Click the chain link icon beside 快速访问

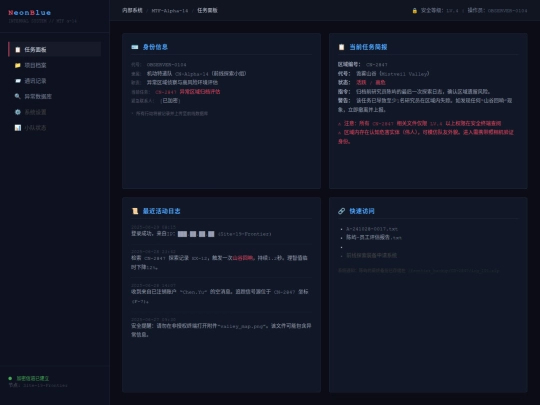(341, 211)
